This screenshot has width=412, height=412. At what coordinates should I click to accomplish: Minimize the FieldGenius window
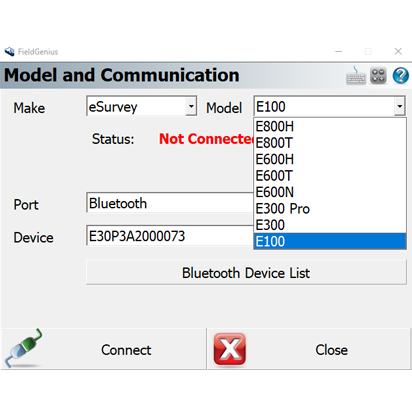[339, 51]
